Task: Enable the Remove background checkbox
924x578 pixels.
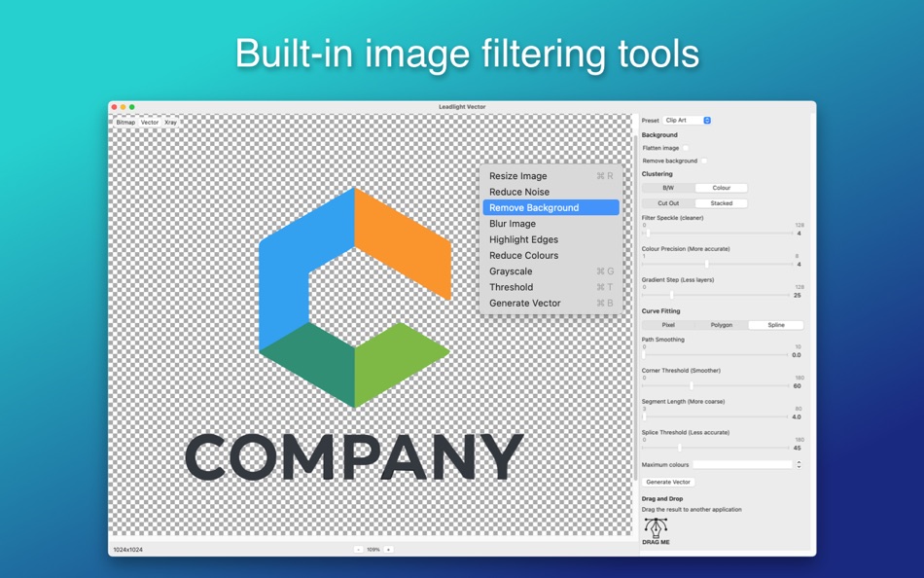Action: 704,161
